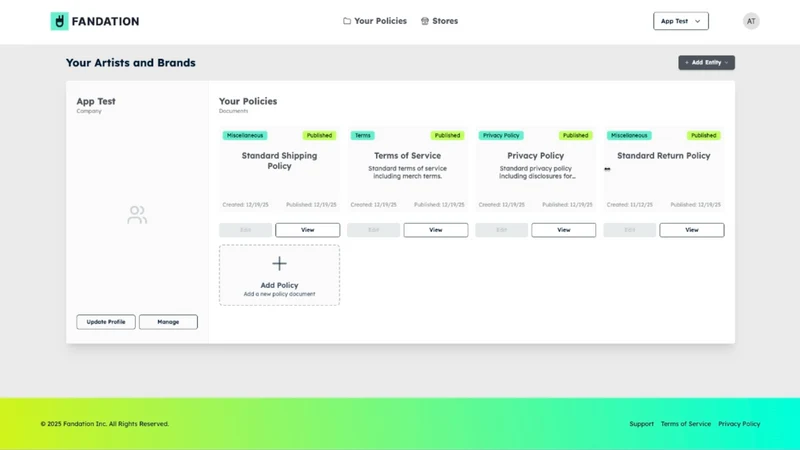
Task: Click the company people placeholder icon
Action: click(x=137, y=215)
